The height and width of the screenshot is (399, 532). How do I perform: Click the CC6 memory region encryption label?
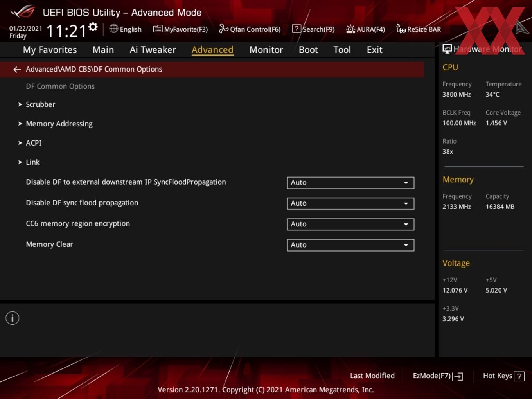click(x=78, y=223)
